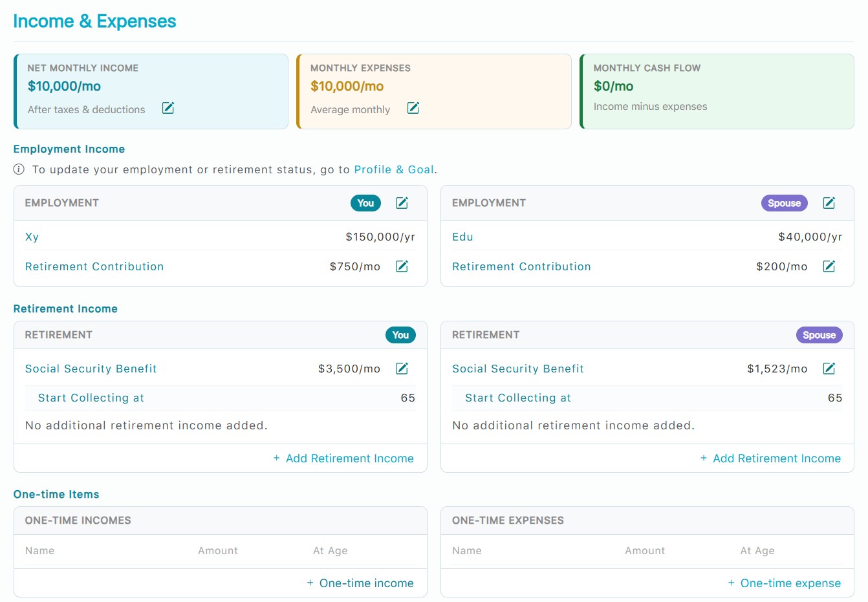Click the You badge on Employment card
Viewport: 868px width, 602px height.
(x=366, y=203)
